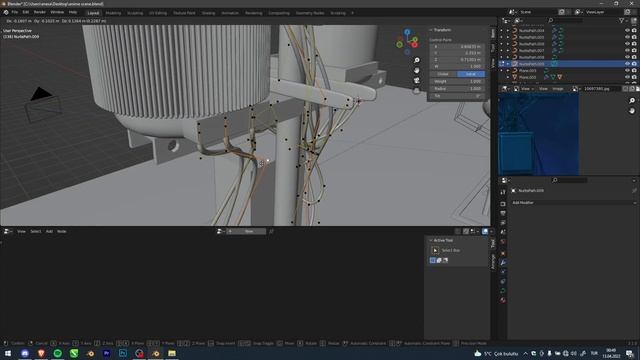Expand the Plane.001 outliner row
The height and width of the screenshot is (360, 640).
click(x=508, y=70)
